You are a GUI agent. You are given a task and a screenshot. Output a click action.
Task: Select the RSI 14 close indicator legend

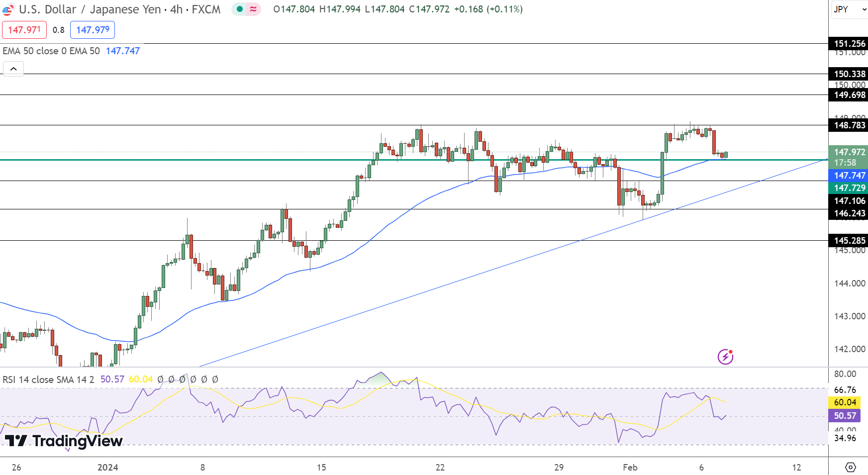tap(48, 380)
